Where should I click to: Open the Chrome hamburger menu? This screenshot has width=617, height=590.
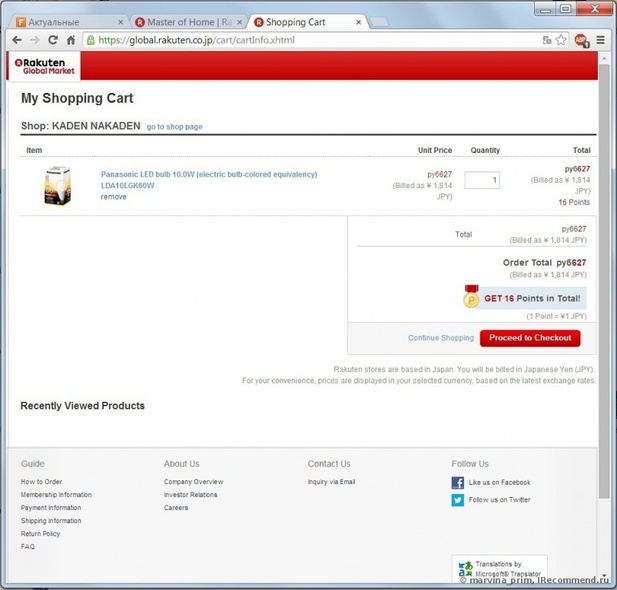coord(600,40)
